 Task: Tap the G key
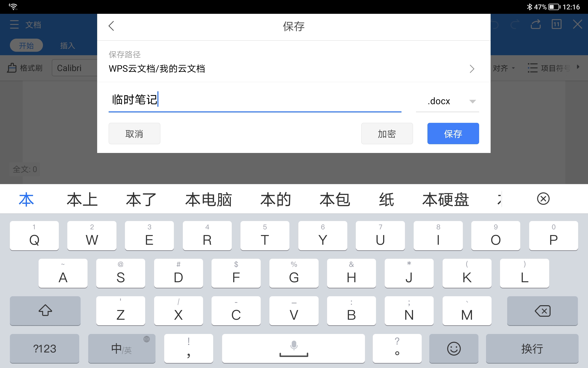294,273
